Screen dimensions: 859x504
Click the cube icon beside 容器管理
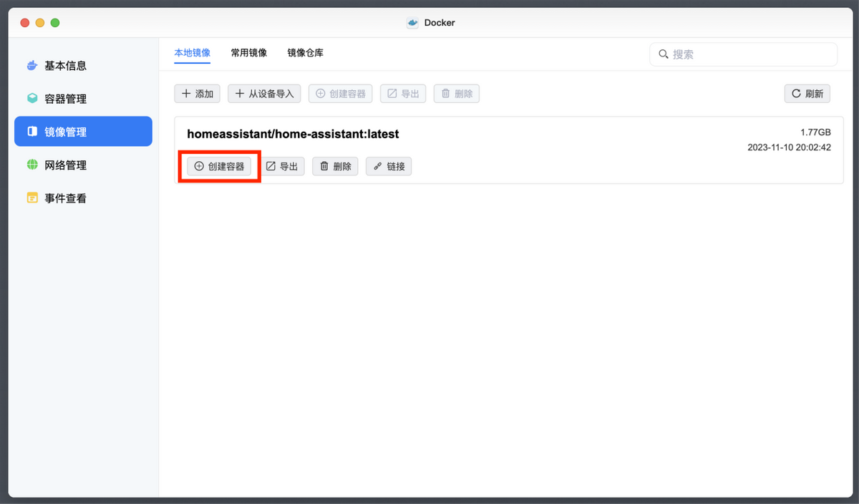click(32, 99)
